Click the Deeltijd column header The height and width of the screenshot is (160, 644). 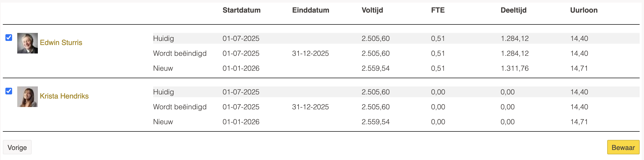[x=514, y=10]
